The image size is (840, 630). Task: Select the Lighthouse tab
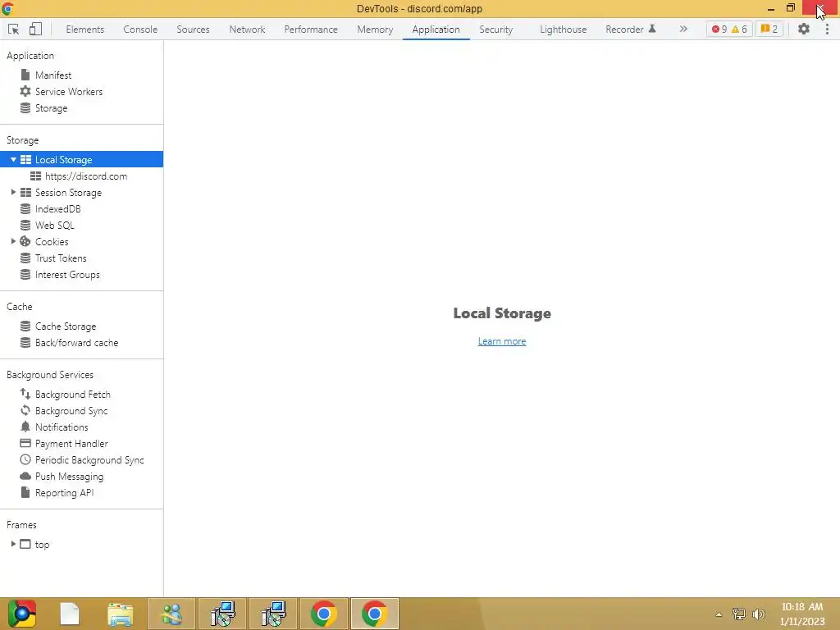point(563,30)
